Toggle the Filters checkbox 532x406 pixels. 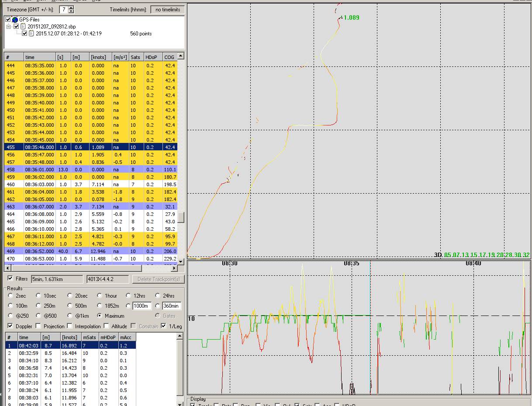point(10,278)
